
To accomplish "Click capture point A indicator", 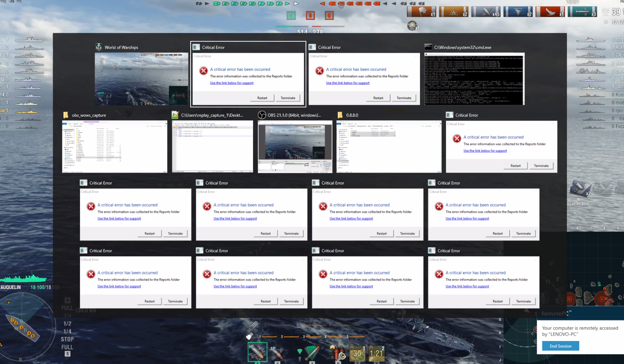I will (291, 15).
